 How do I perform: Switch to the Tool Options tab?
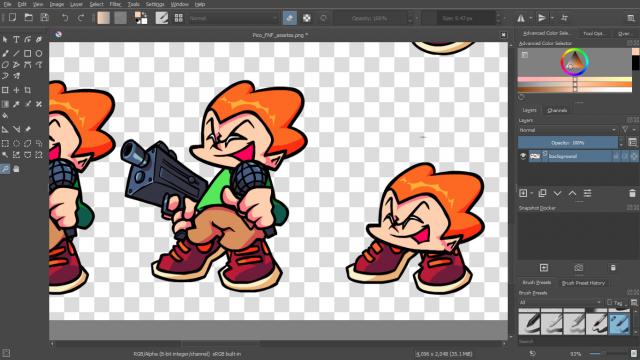point(594,33)
